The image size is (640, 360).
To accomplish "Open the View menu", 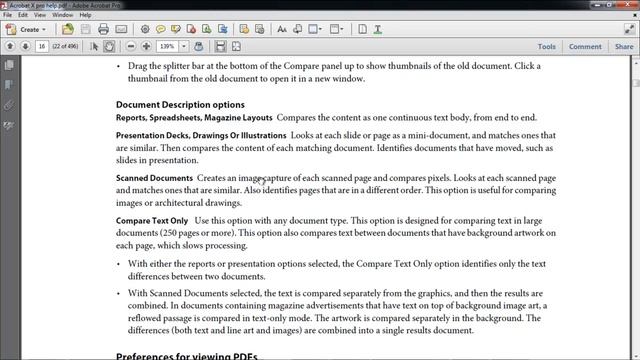I will click(x=40, y=15).
